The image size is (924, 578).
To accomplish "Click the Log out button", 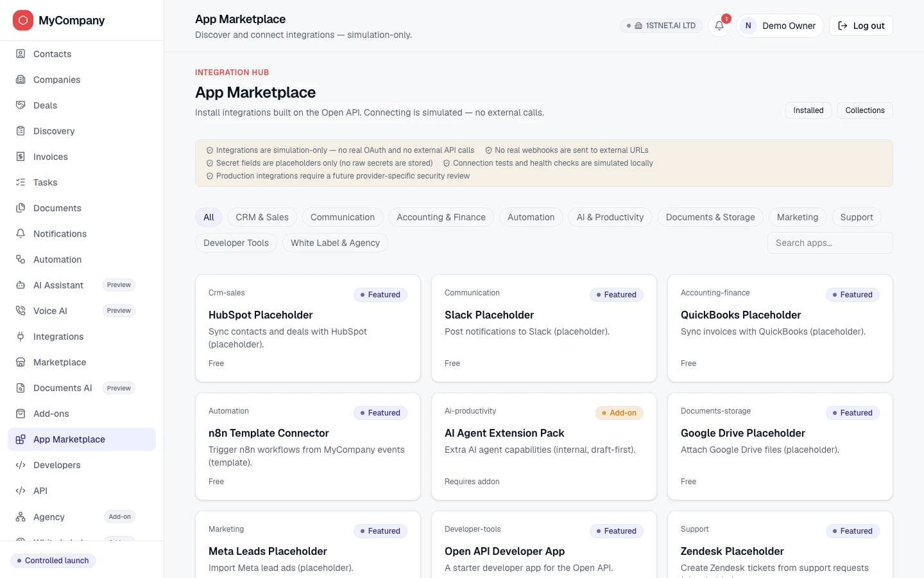I will pyautogui.click(x=861, y=26).
